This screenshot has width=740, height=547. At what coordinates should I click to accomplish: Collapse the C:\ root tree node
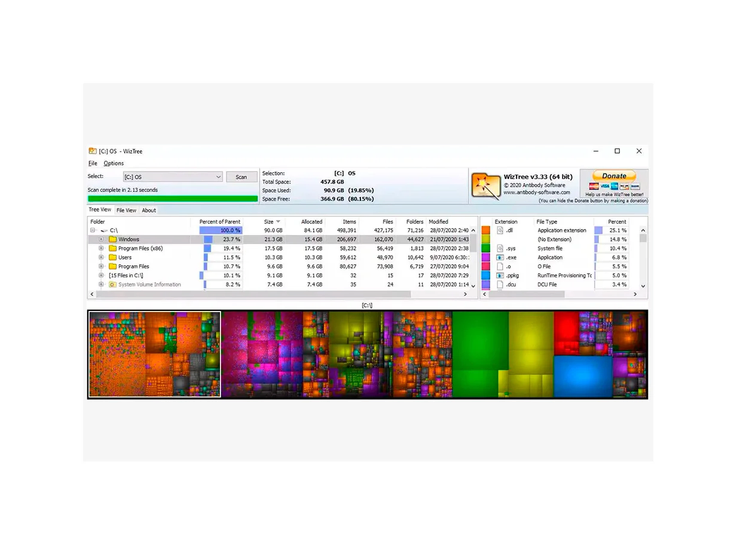click(x=92, y=230)
